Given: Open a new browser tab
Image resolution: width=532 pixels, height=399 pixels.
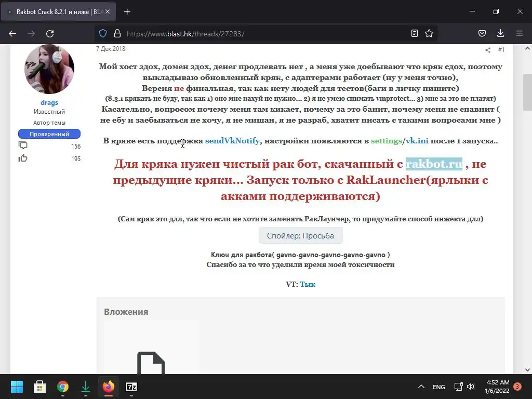Looking at the screenshot, I should point(127,12).
